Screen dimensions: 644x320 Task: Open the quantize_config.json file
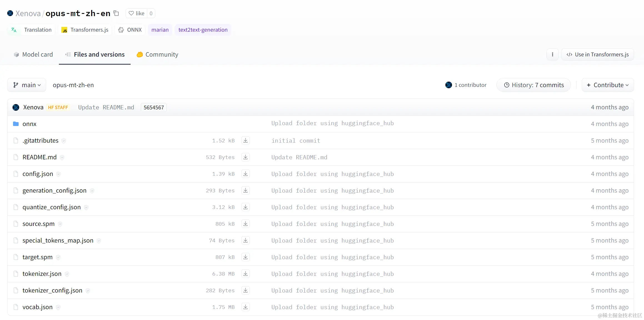pyautogui.click(x=52, y=207)
